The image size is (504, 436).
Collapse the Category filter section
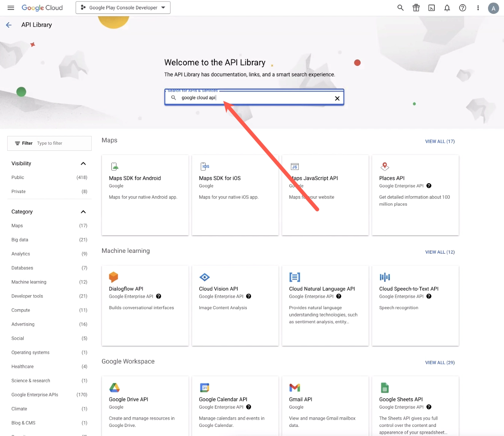[83, 212]
